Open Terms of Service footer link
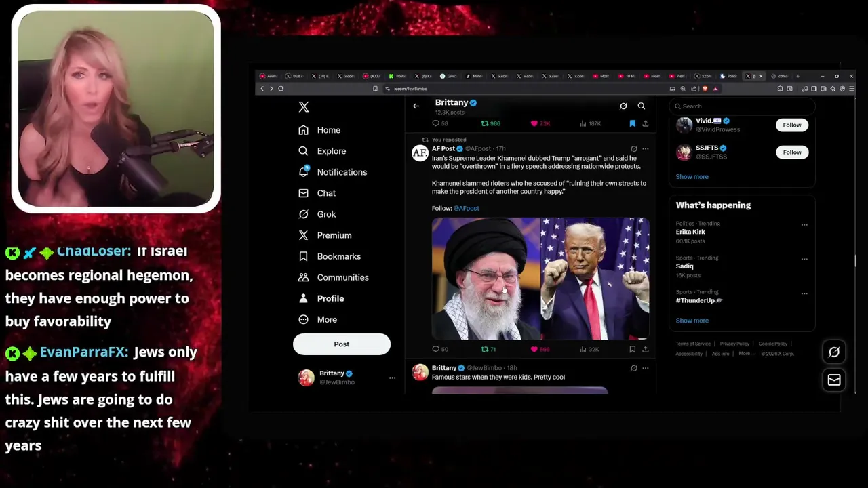The image size is (868, 488). coord(693,344)
